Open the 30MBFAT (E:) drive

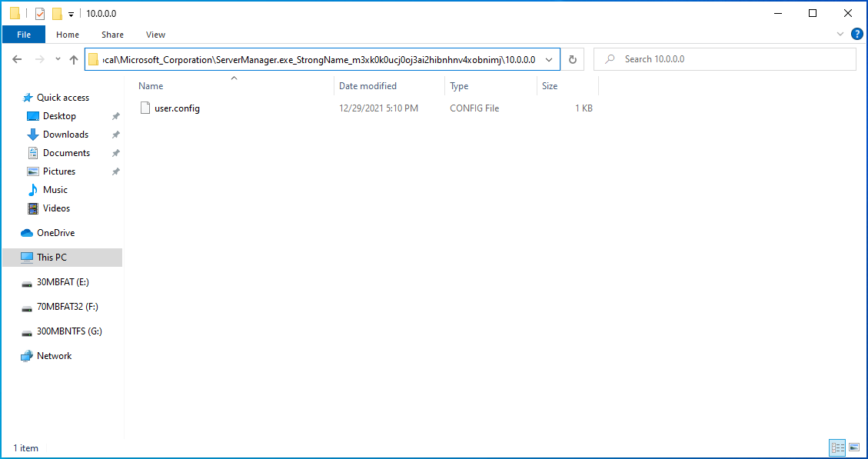62,282
